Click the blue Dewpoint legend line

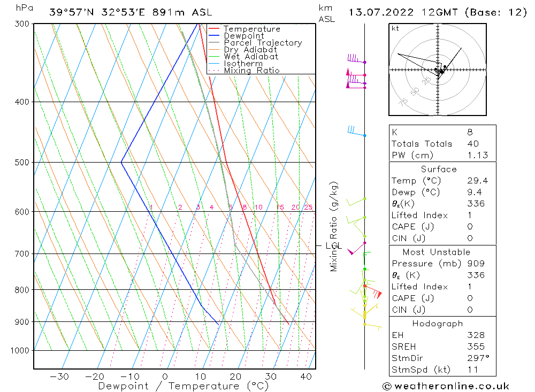tap(214, 35)
